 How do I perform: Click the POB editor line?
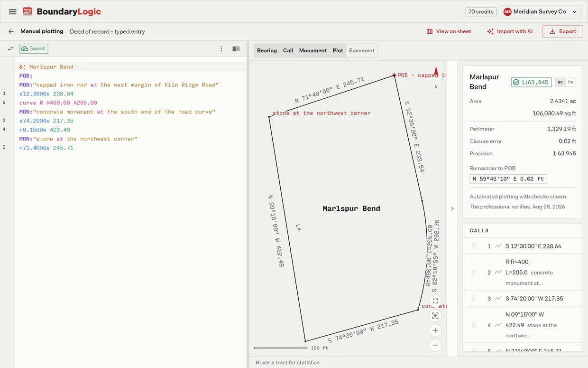pyautogui.click(x=26, y=76)
